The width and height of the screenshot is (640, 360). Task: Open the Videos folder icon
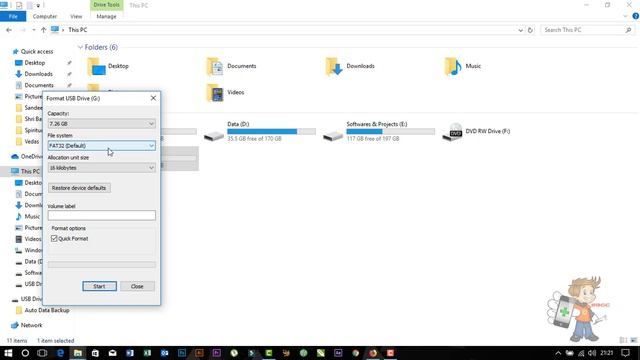(215, 93)
